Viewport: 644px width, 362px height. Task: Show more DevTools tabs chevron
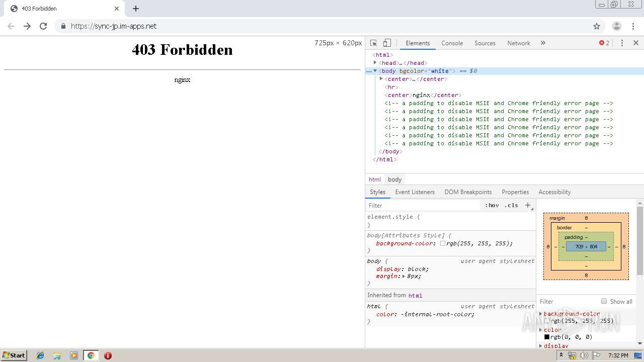tap(543, 43)
